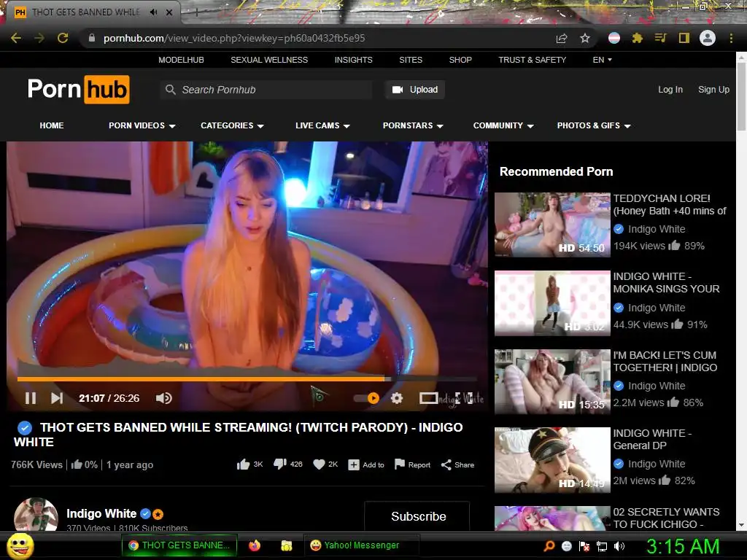
Task: Open the Indigo White channel name link
Action: (x=101, y=513)
